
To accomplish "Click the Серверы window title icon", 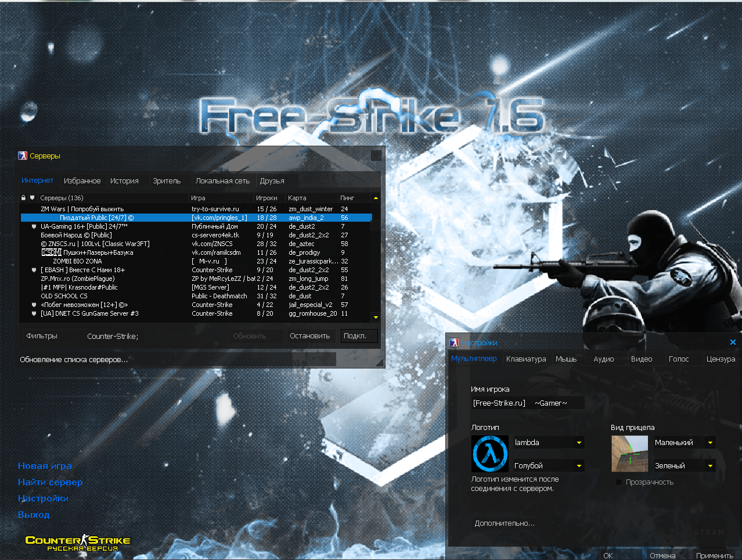I will click(23, 156).
